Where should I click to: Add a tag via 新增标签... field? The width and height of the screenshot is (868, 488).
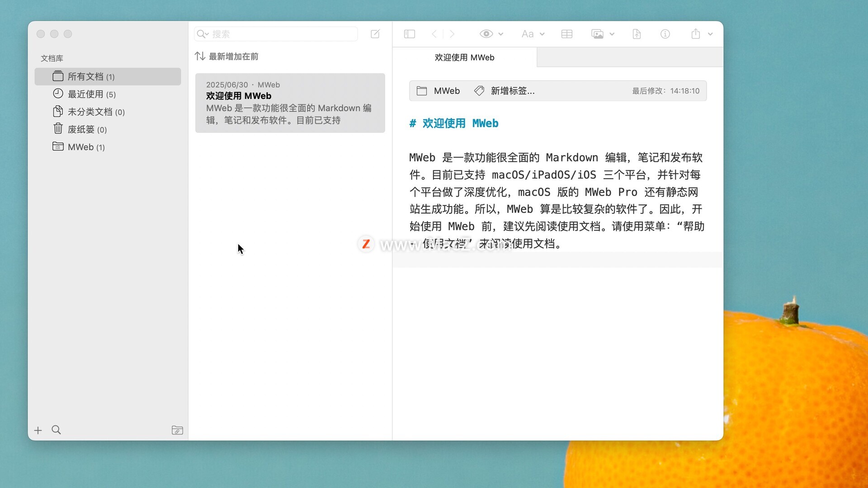tap(513, 91)
